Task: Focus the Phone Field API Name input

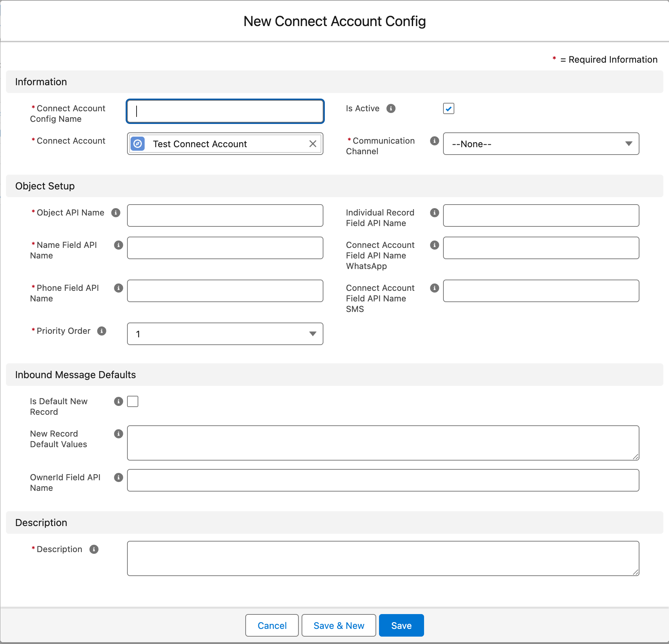Action: tap(225, 291)
